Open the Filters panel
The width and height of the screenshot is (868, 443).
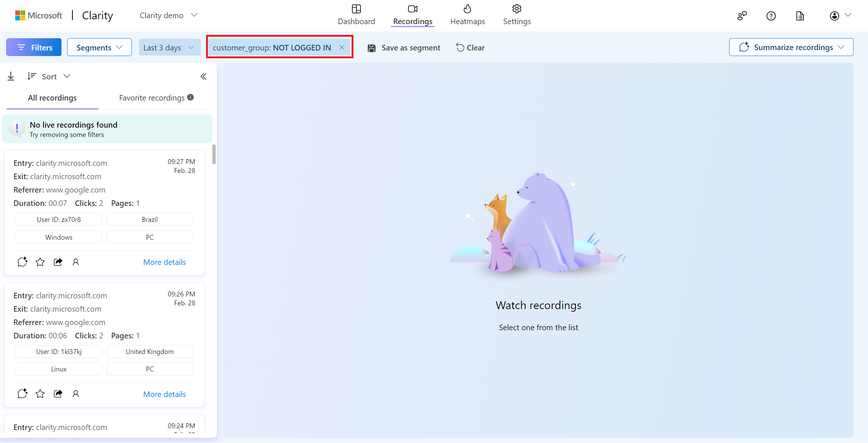(34, 47)
